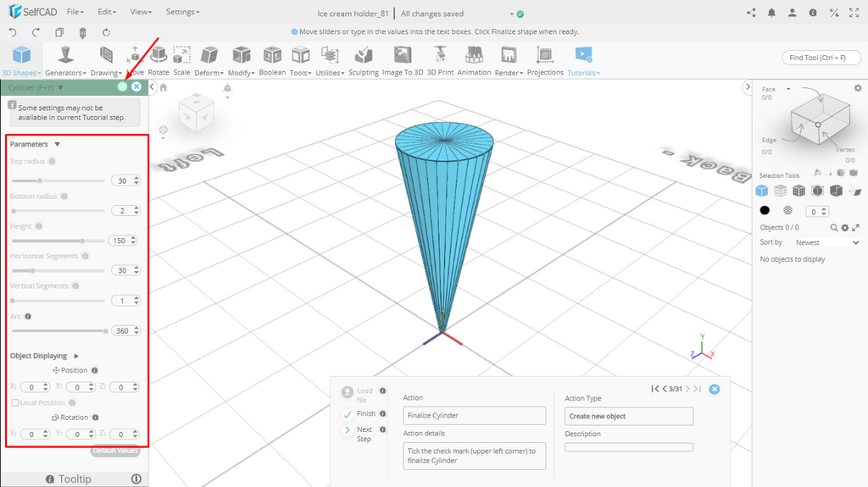Open the Generators tool

(x=65, y=61)
